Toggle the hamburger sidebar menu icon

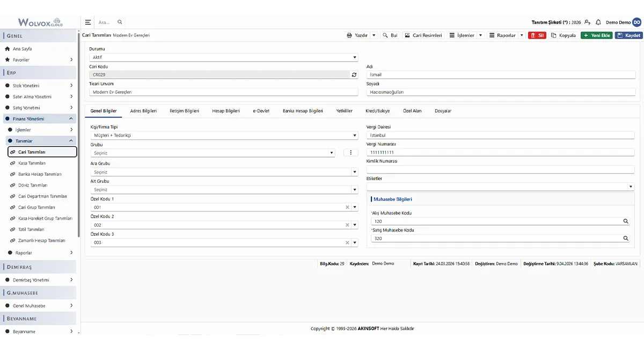88,22
